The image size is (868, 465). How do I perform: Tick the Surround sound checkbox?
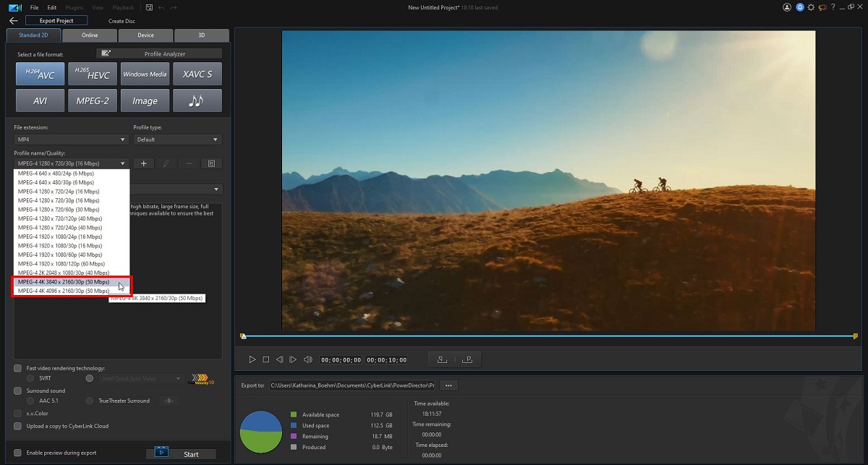tap(18, 391)
